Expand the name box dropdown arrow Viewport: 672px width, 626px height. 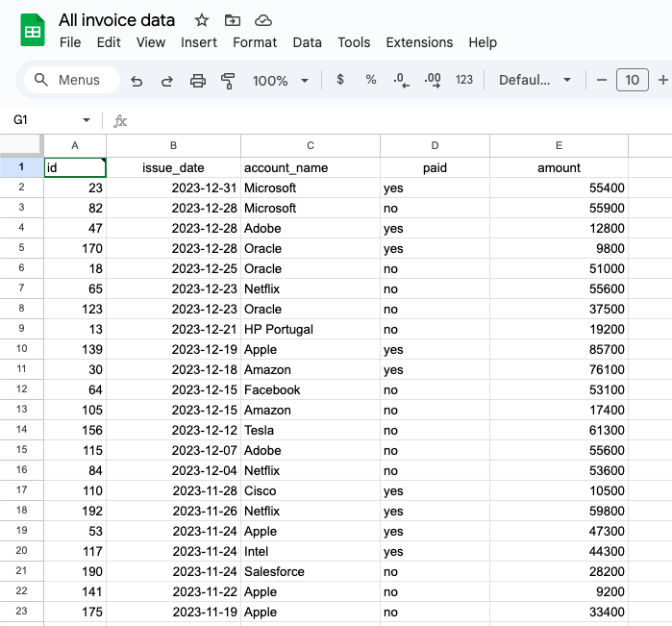coord(87,120)
